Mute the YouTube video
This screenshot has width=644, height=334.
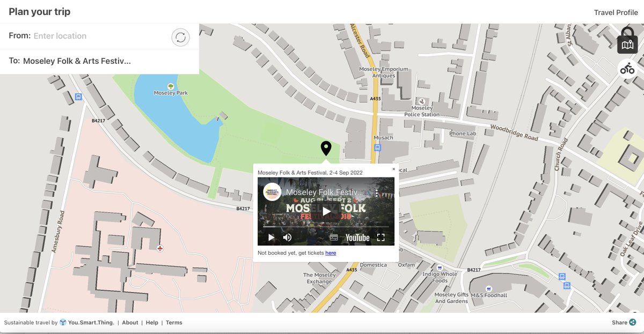(287, 237)
